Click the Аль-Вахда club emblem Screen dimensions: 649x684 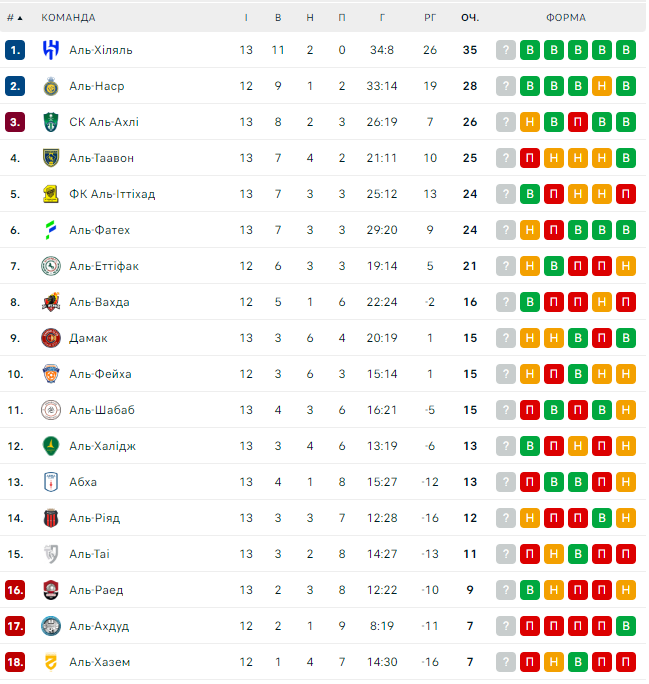[51, 302]
